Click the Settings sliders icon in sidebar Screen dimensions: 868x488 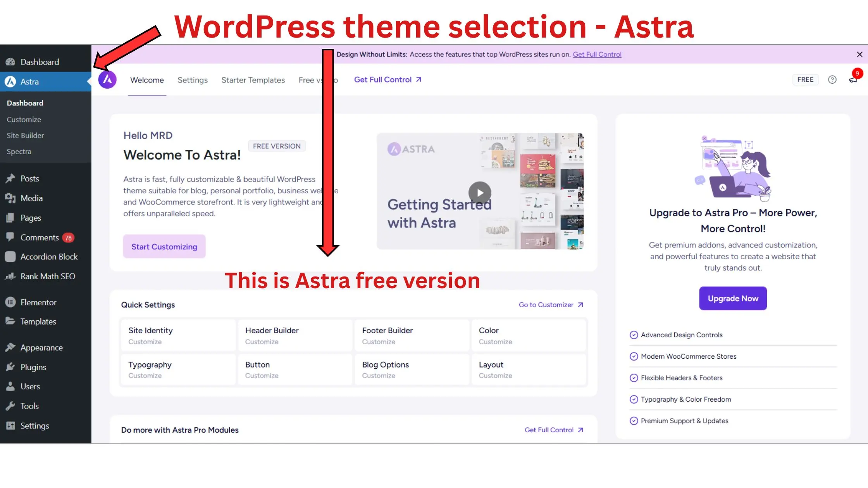tap(10, 426)
